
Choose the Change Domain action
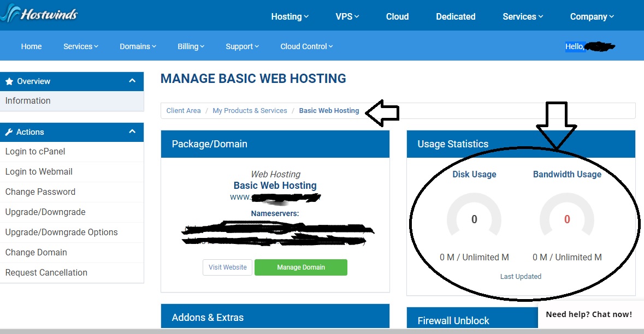[72, 252]
